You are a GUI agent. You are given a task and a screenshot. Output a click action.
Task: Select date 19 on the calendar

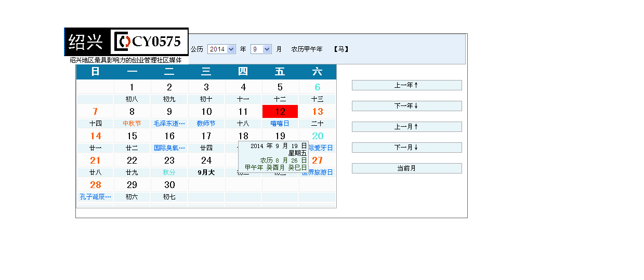(280, 136)
